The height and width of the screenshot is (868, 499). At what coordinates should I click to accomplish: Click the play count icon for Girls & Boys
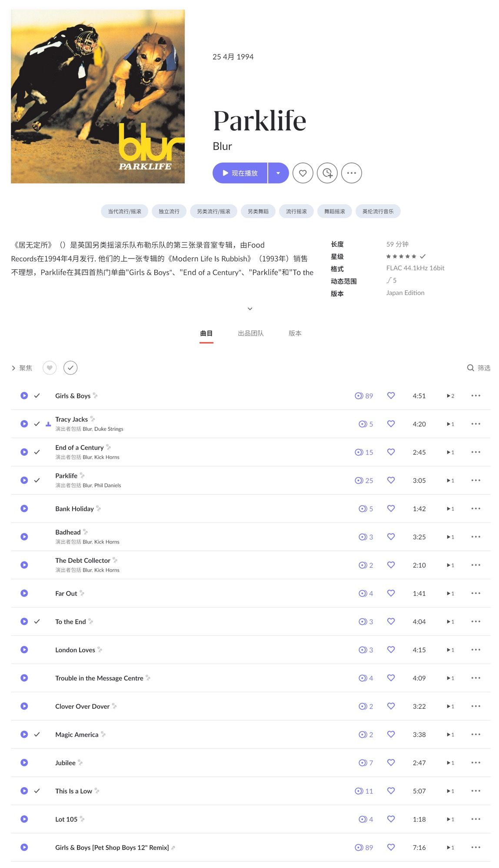(359, 396)
